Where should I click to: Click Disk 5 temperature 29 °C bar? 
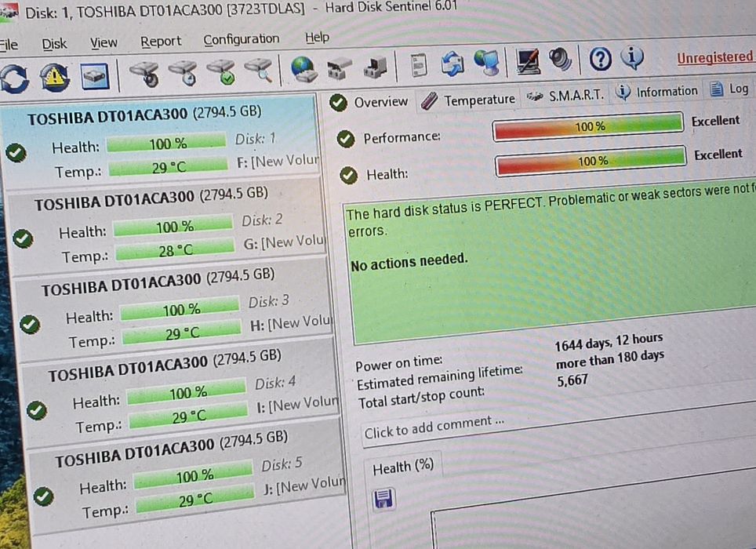click(x=194, y=500)
